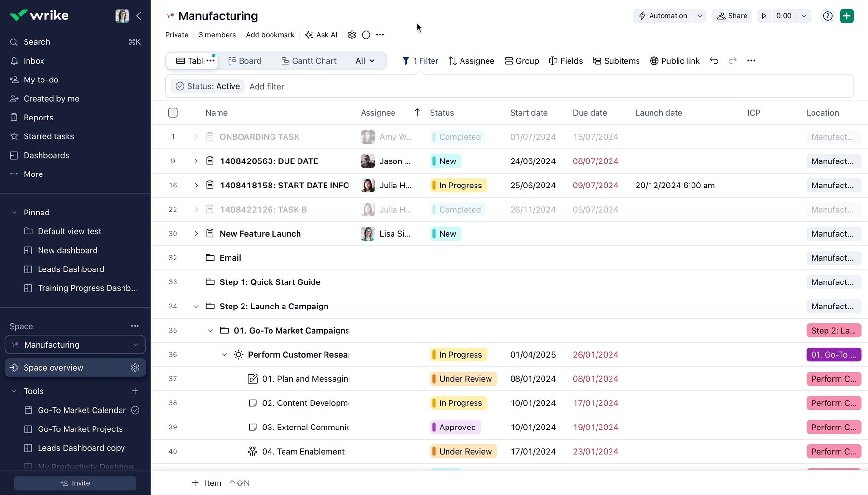868x495 pixels.
Task: Switch to the Gantt Chart view
Action: coord(309,61)
